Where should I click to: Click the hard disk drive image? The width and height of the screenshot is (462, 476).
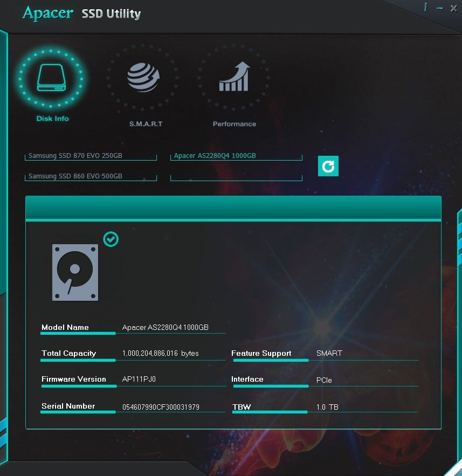(75, 272)
